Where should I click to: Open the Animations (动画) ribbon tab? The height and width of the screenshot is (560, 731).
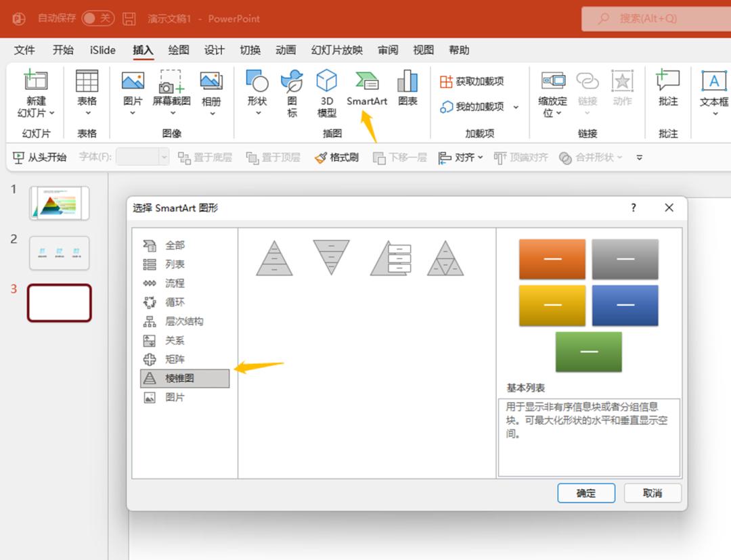tap(286, 50)
